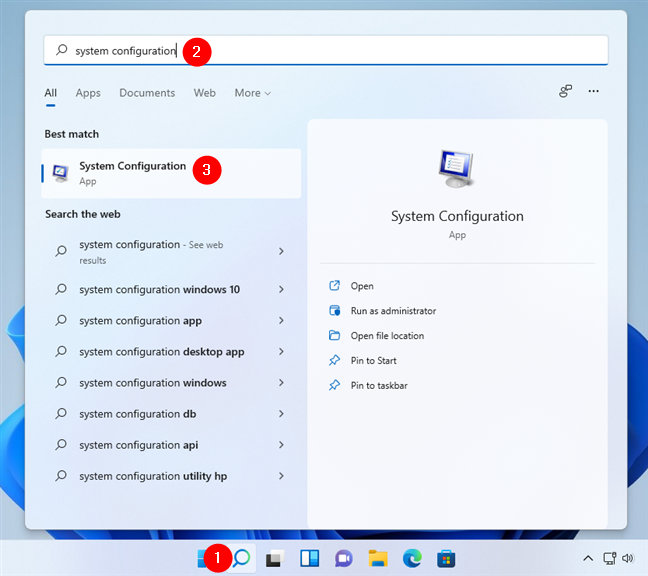
Task: Select 'system configuration utility hp' suggestion
Action: point(171,476)
